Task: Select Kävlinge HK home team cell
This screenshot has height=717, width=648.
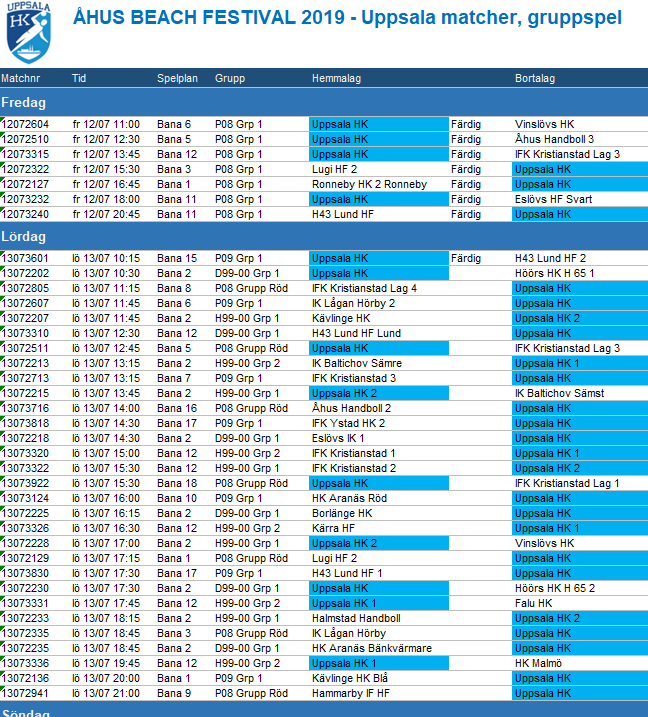Action: [x=341, y=318]
